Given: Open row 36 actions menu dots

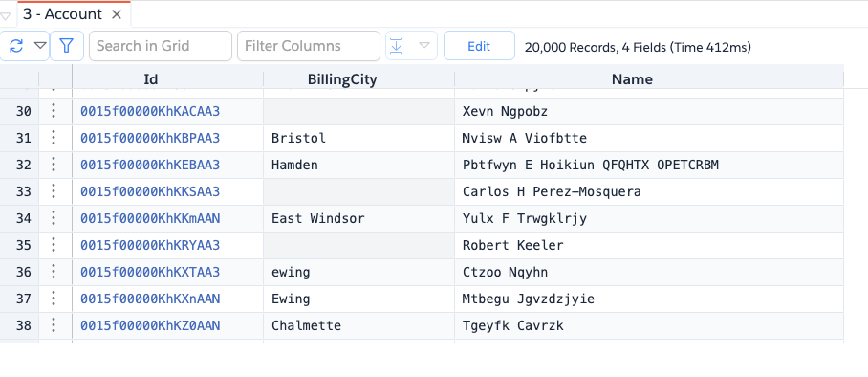Looking at the screenshot, I should coord(54,272).
